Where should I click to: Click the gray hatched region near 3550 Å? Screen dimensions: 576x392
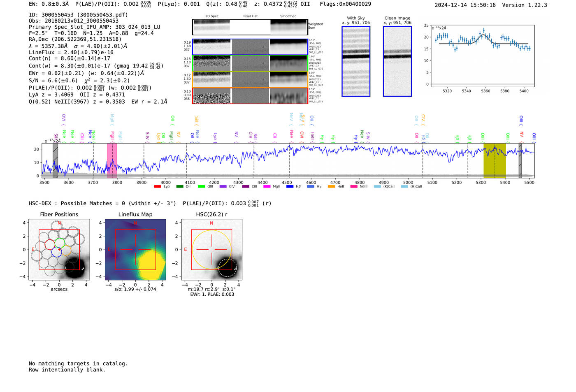pos(55,160)
